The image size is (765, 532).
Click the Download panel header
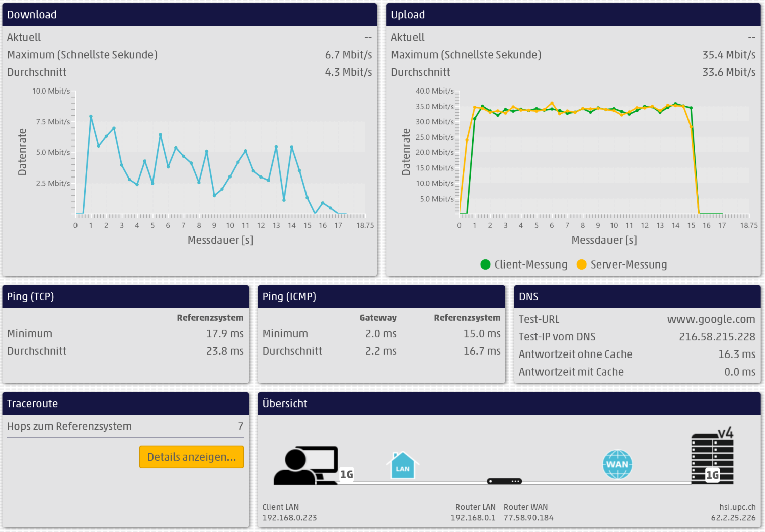coord(189,15)
